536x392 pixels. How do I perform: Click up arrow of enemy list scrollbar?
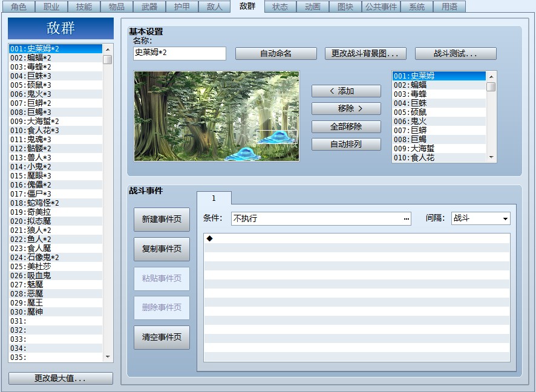pyautogui.click(x=491, y=77)
